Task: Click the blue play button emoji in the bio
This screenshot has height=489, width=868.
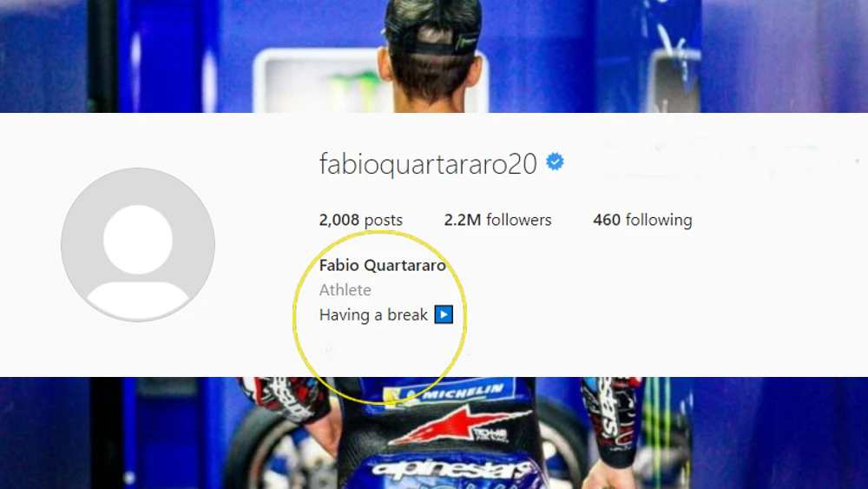Action: [x=444, y=314]
